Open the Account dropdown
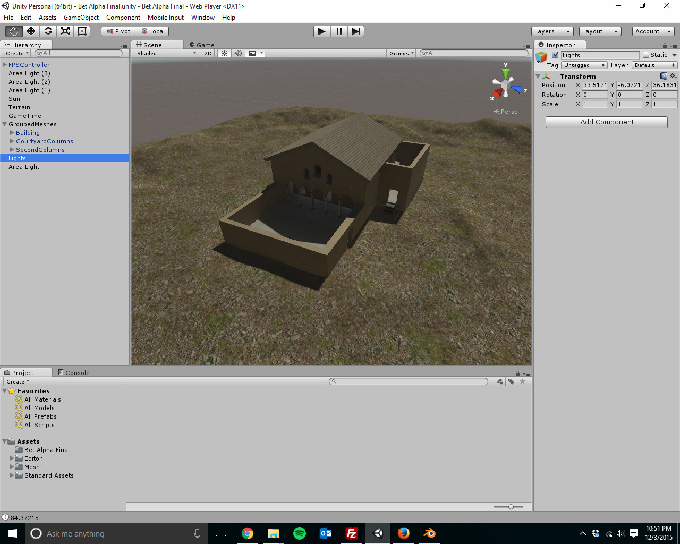 click(x=653, y=31)
